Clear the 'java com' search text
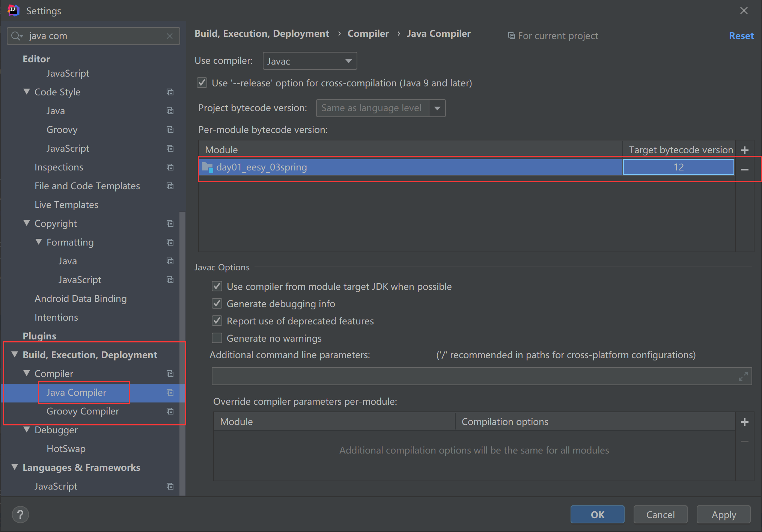Image resolution: width=762 pixels, height=532 pixels. coord(170,36)
